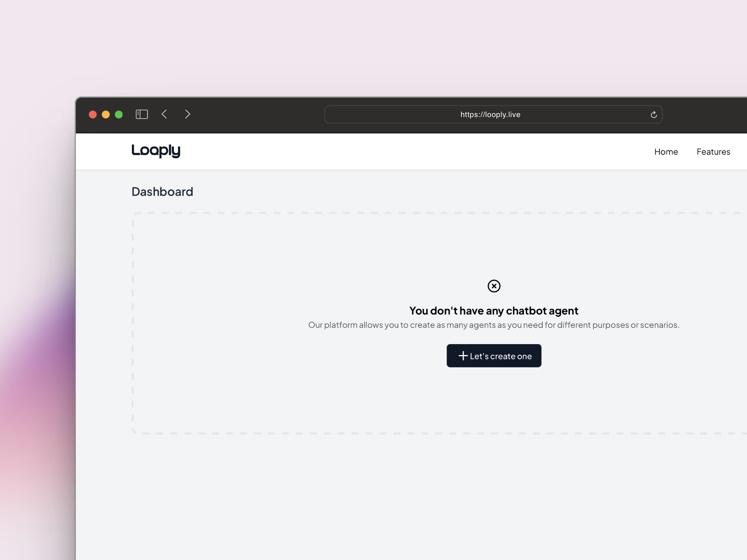This screenshot has height=560, width=747.
Task: Toggle the browser sidebar icon
Action: click(142, 114)
